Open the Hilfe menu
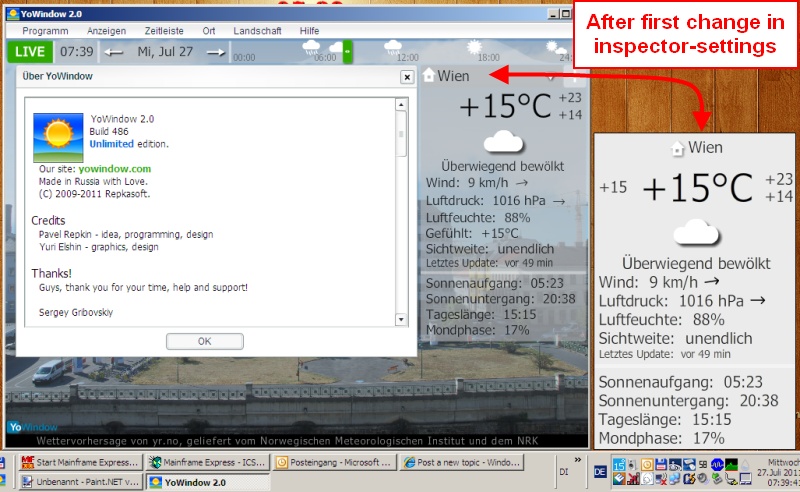 [x=309, y=31]
